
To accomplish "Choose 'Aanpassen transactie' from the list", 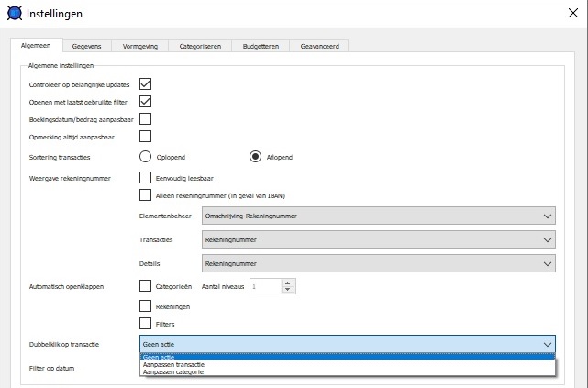I will 173,365.
